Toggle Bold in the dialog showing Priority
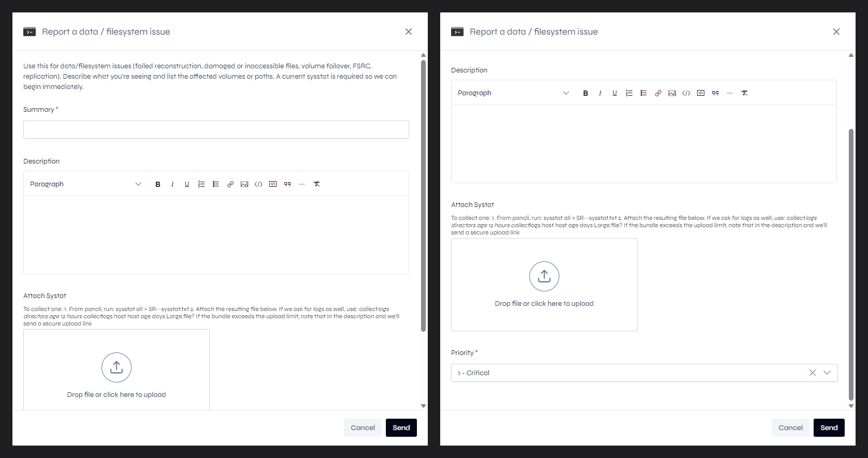Viewport: 868px width, 458px height. pos(586,93)
